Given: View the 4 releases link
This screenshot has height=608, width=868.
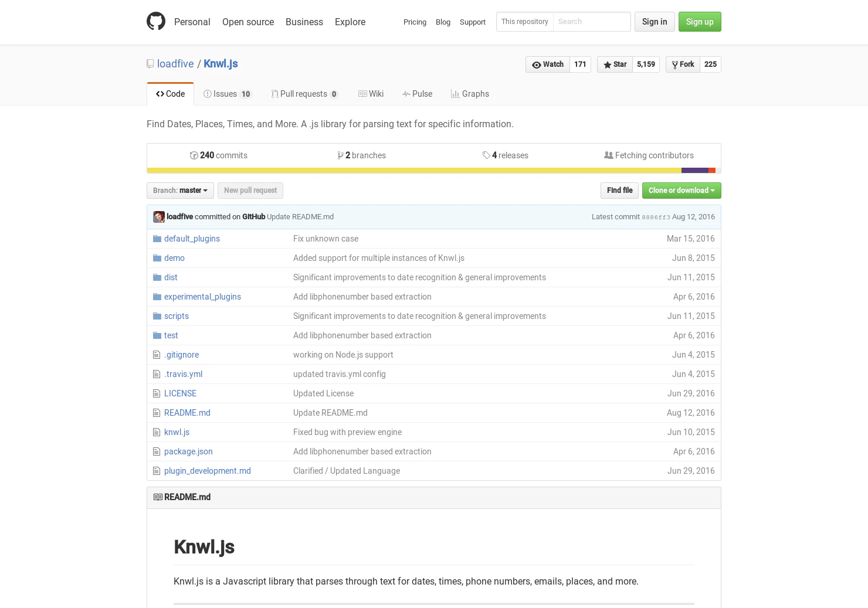Looking at the screenshot, I should point(506,155).
